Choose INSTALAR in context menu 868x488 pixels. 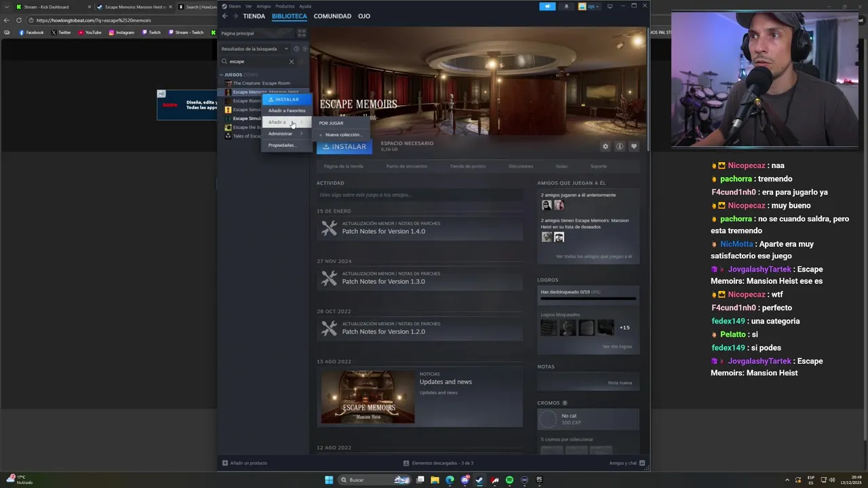(x=286, y=99)
